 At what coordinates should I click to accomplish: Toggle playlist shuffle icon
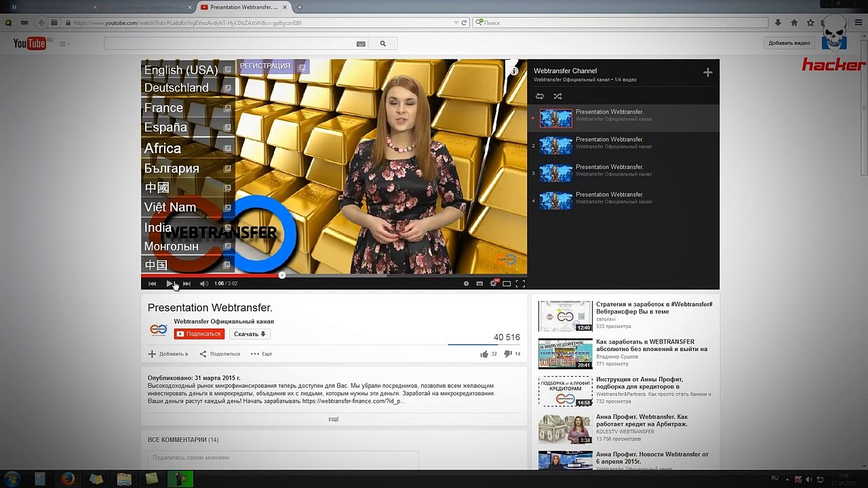coord(557,96)
